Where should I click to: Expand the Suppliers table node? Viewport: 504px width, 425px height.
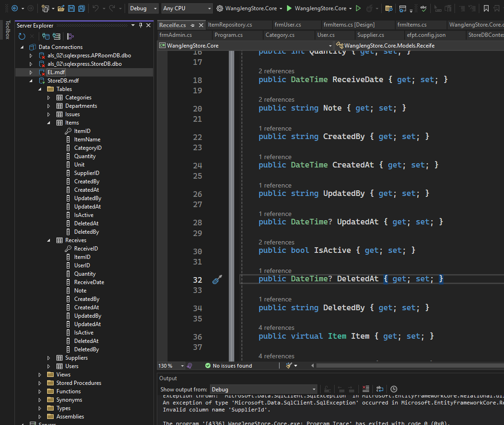click(49, 358)
